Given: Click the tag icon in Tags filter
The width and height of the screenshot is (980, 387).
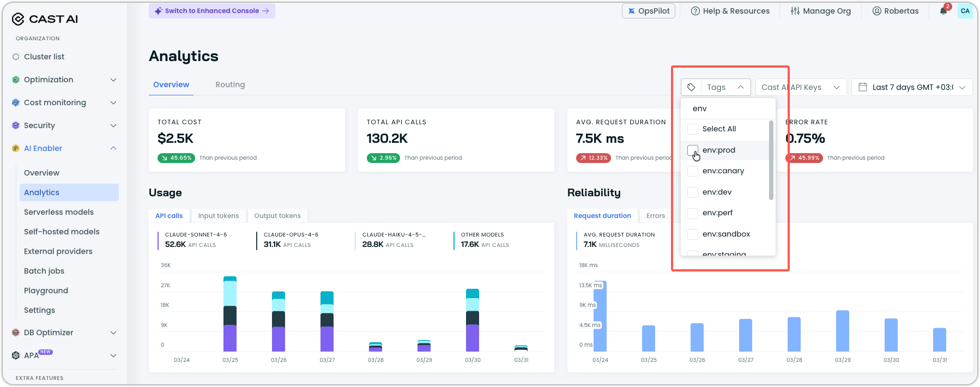Looking at the screenshot, I should click(x=691, y=87).
